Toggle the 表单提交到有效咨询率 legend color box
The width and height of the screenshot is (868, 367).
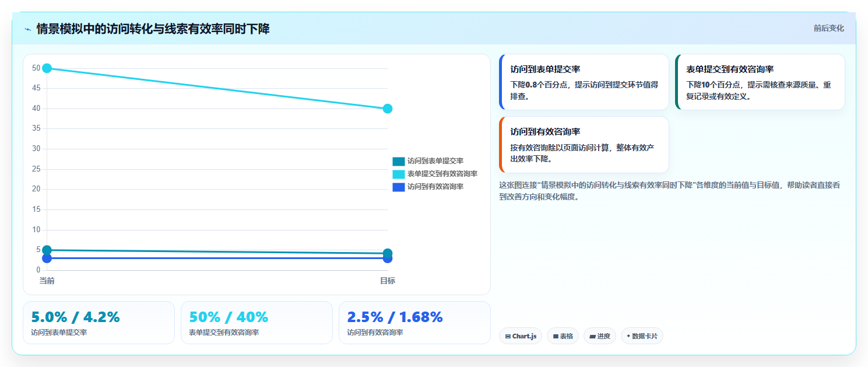pyautogui.click(x=399, y=174)
